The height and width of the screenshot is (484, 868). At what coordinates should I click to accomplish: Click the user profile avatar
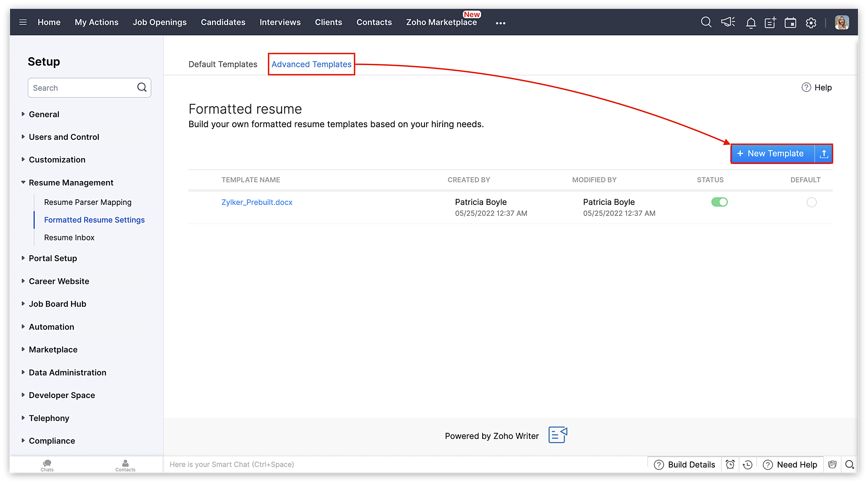[x=842, y=22]
